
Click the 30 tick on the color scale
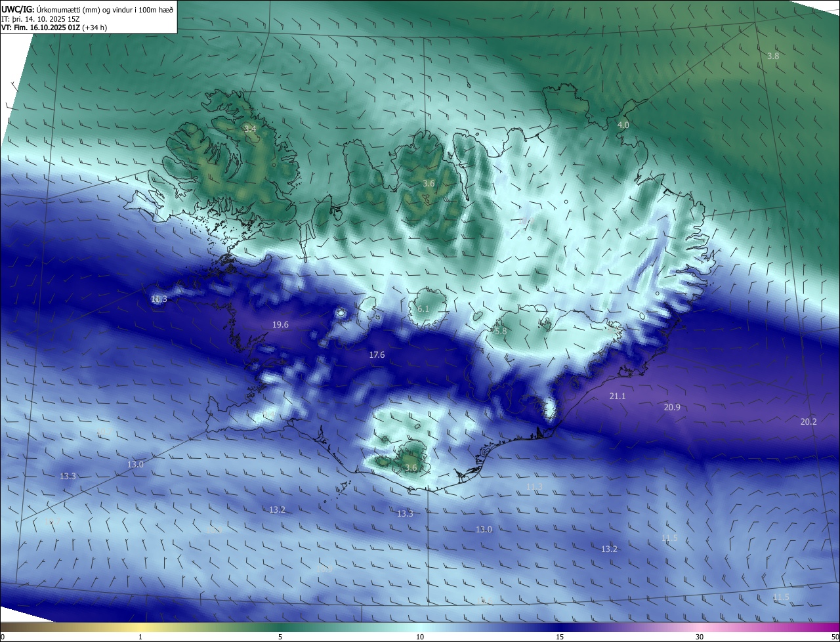tap(700, 637)
